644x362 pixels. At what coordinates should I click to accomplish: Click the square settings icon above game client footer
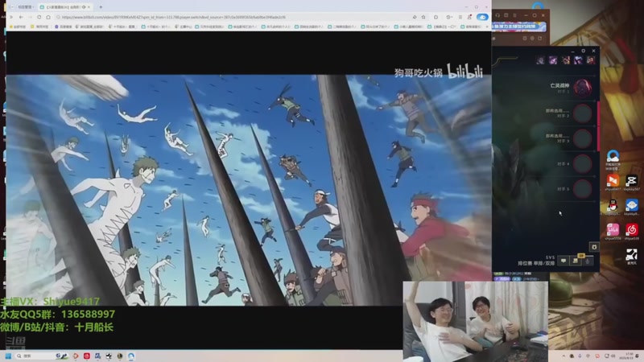click(x=594, y=247)
